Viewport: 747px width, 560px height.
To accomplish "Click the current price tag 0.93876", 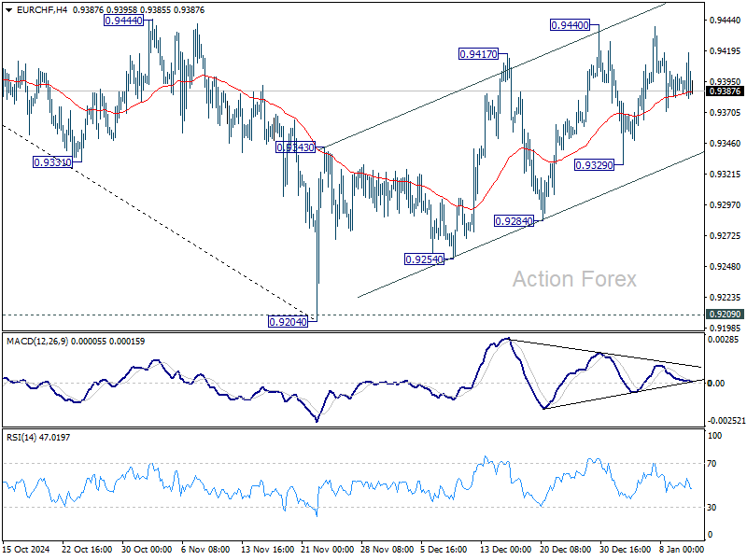I will [725, 91].
